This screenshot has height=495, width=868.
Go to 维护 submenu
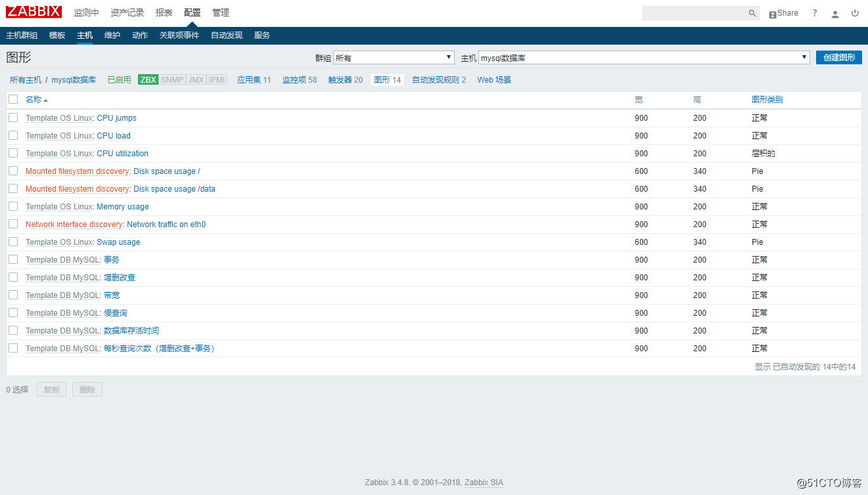(112, 35)
